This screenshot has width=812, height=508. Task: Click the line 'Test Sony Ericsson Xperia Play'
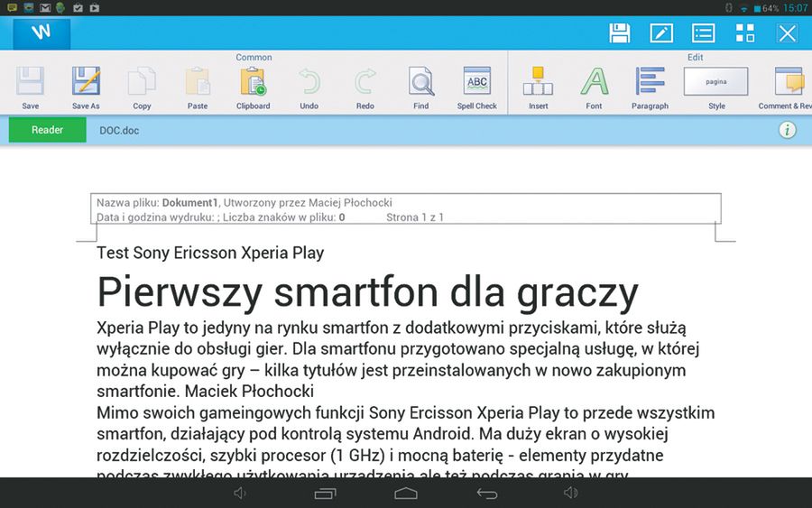point(210,253)
